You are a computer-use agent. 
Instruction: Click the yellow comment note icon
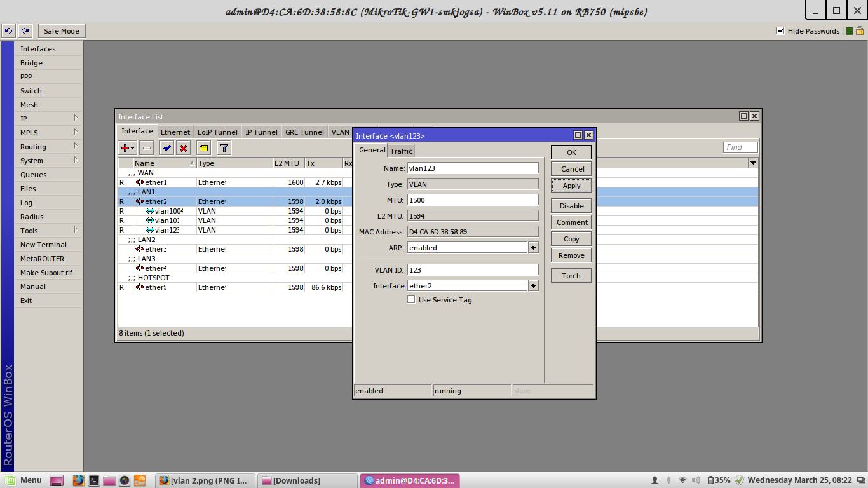click(203, 148)
